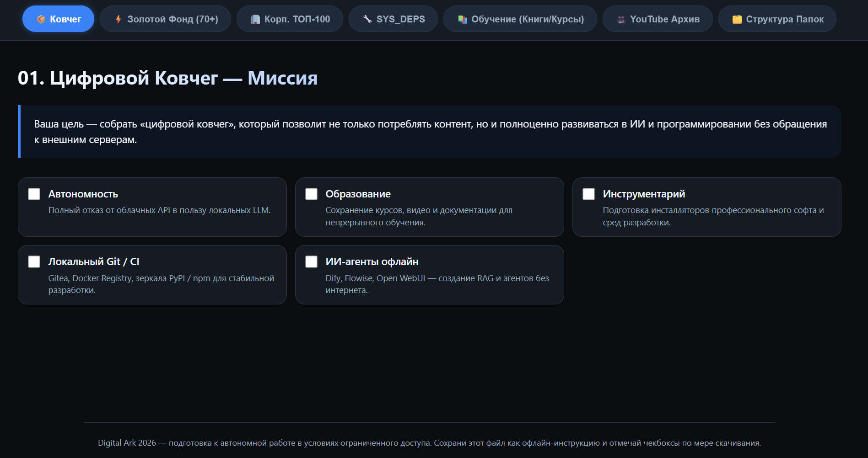Click 'Сохранение курсов, видео' description

pos(419,216)
